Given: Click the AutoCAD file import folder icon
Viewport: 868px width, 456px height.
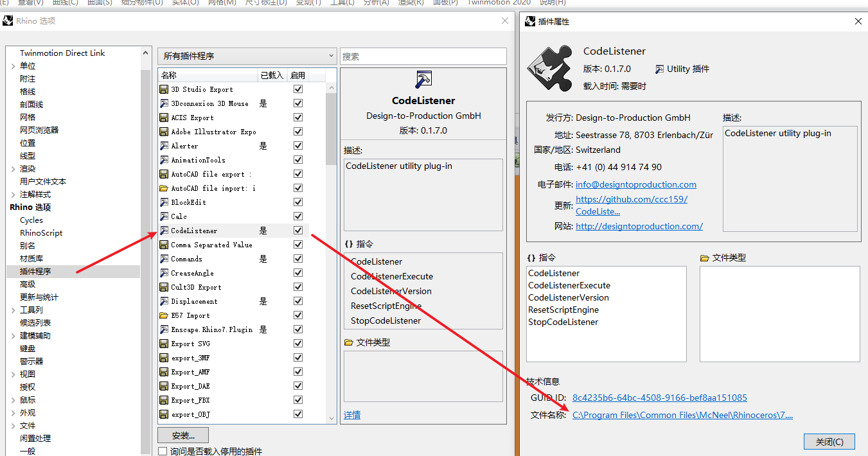Looking at the screenshot, I should [x=163, y=188].
